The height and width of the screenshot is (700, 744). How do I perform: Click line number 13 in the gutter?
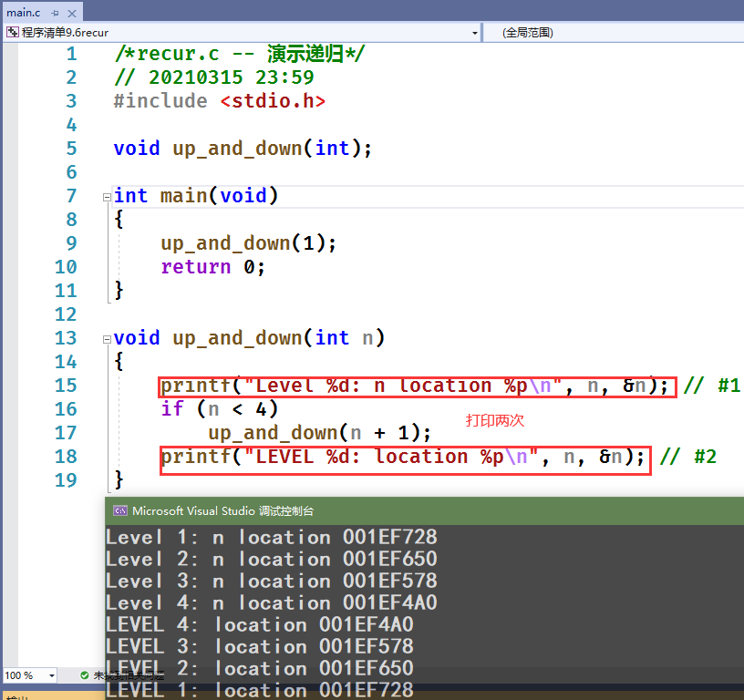point(66,338)
